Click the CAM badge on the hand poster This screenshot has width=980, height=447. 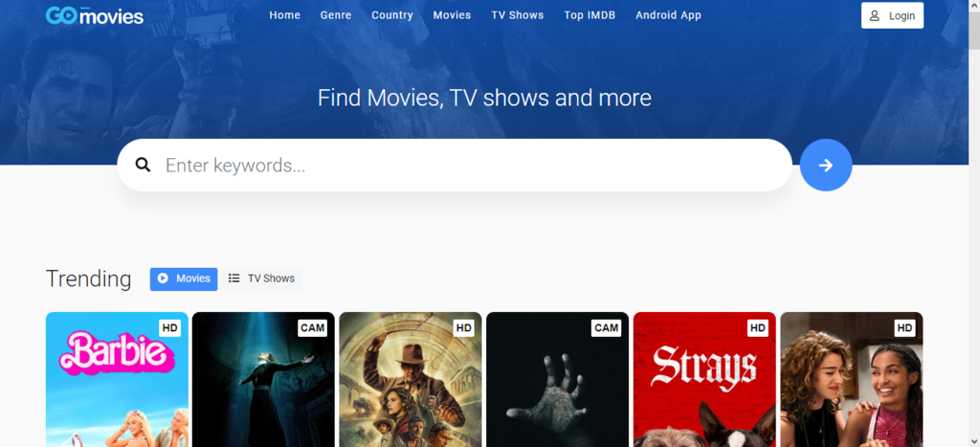(x=606, y=327)
